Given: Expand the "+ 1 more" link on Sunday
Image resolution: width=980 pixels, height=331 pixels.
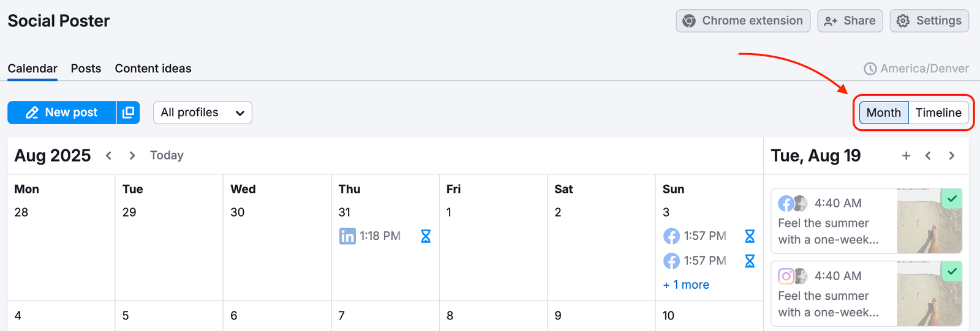Looking at the screenshot, I should click(686, 285).
